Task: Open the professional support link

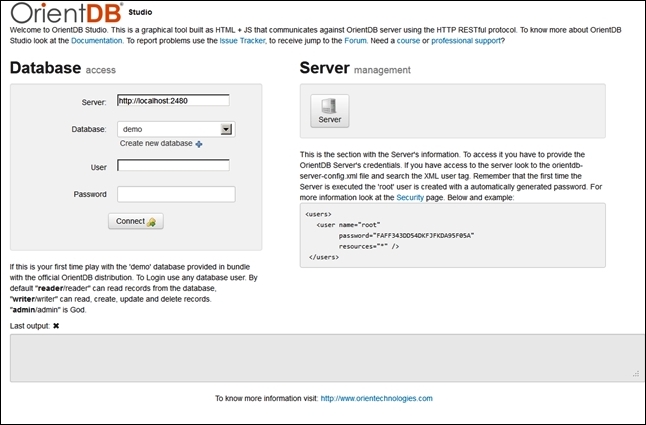Action: pos(466,41)
